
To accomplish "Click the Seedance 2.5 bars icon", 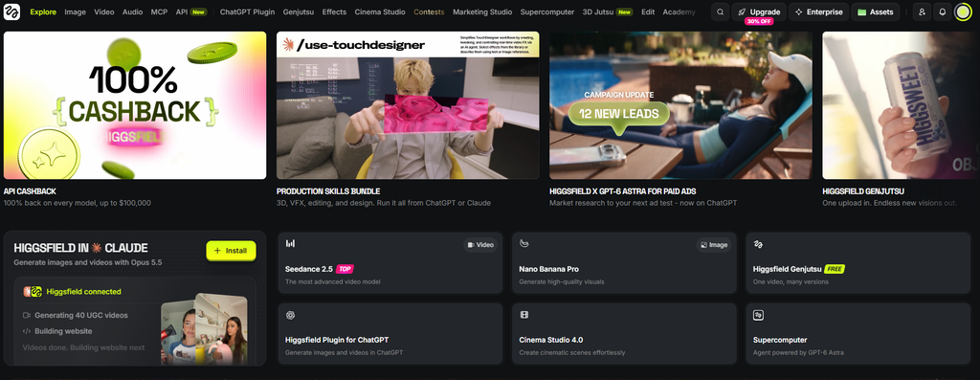I will pos(290,244).
